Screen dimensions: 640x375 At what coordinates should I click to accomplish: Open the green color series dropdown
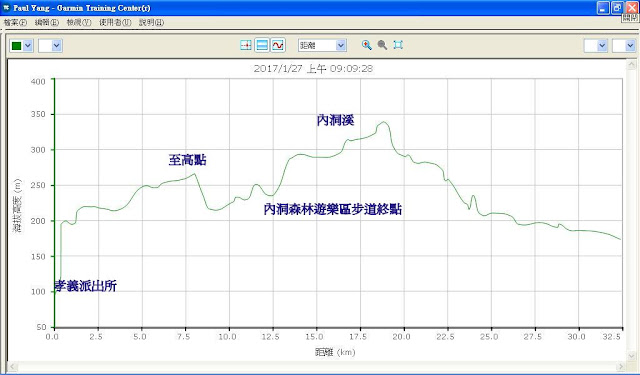(x=28, y=45)
